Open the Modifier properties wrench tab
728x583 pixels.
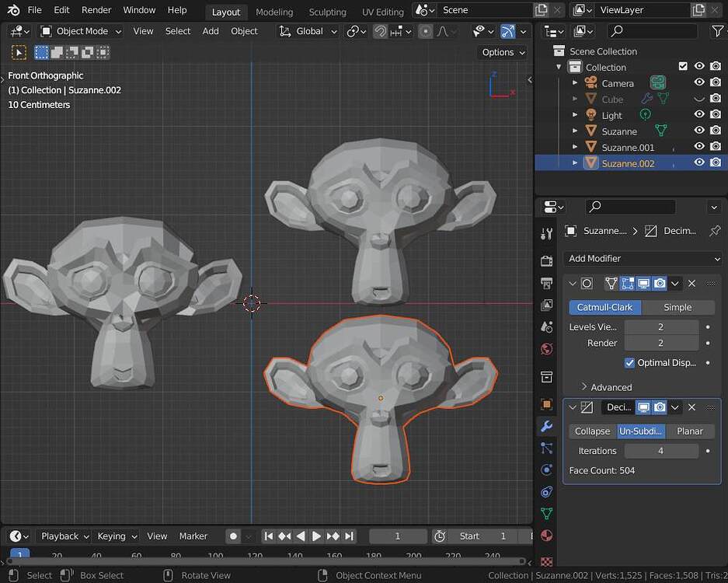click(x=546, y=426)
